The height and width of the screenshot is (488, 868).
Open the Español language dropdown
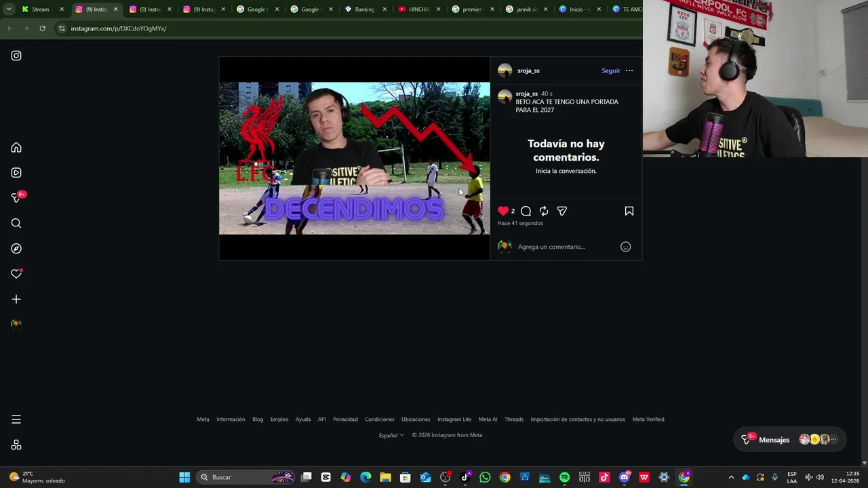point(391,435)
